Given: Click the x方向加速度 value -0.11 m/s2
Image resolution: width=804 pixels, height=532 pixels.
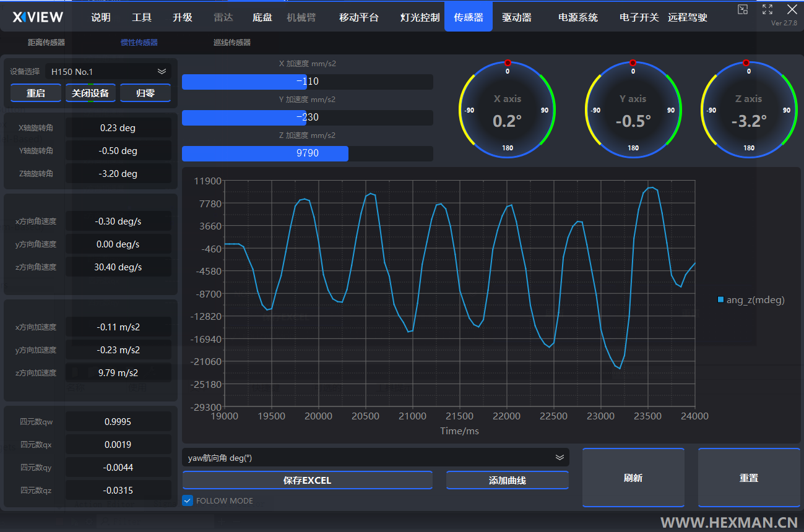Looking at the screenshot, I should [x=118, y=327].
